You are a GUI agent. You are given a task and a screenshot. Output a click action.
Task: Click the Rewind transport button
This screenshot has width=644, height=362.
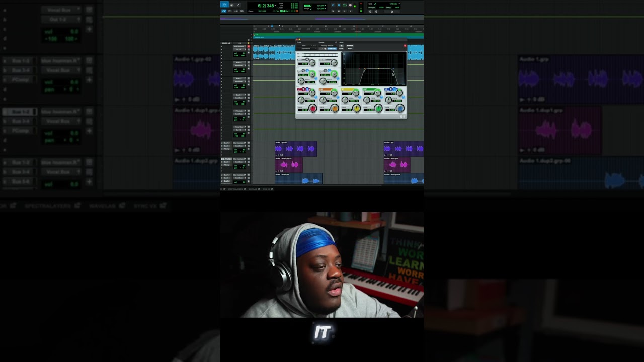pyautogui.click(x=339, y=11)
